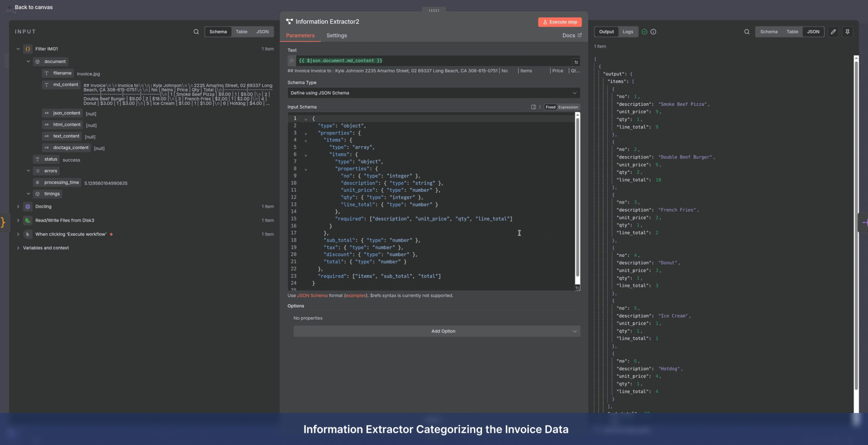Open the Input Schema side-panel icon
Image resolution: width=868 pixels, height=445 pixels.
coord(533,107)
